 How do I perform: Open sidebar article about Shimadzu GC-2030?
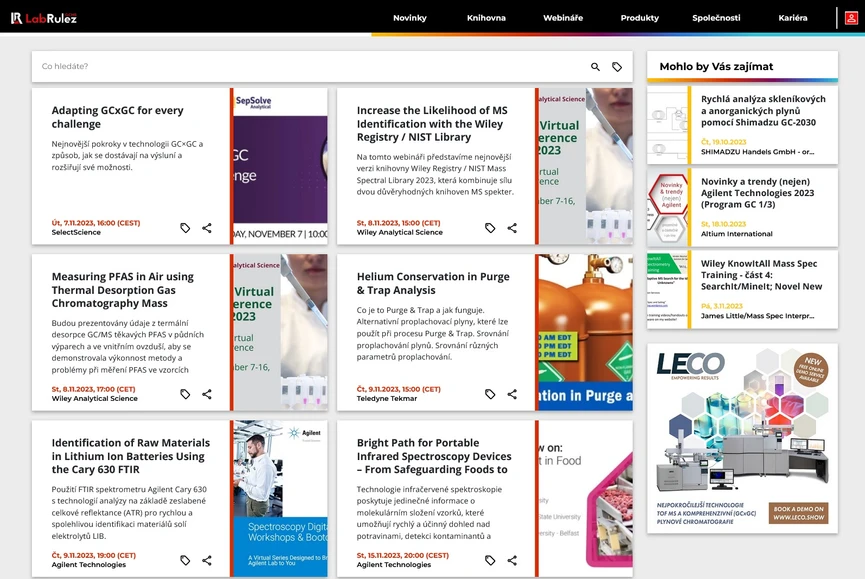tap(763, 110)
